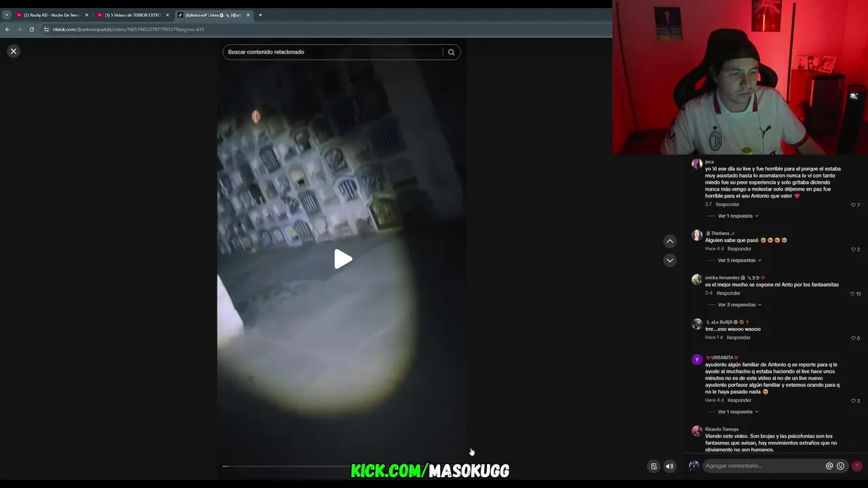868x488 pixels.
Task: Close the 'Rochy RD' browser tab
Action: [x=87, y=15]
